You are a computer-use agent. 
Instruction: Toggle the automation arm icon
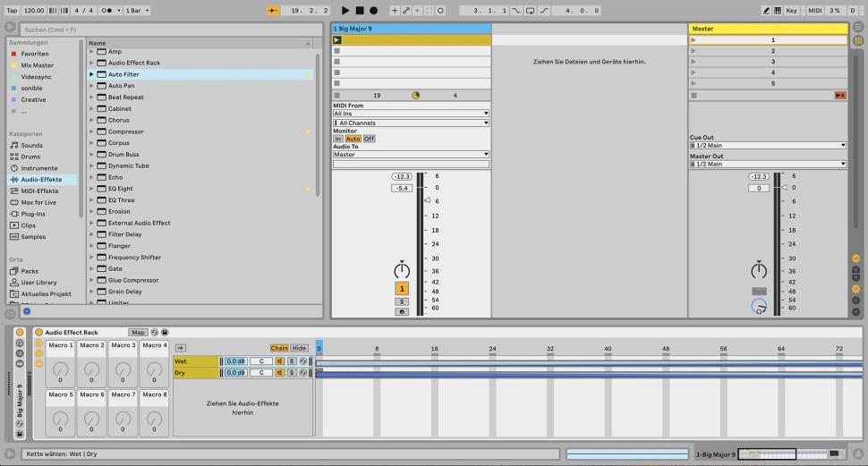coord(405,11)
